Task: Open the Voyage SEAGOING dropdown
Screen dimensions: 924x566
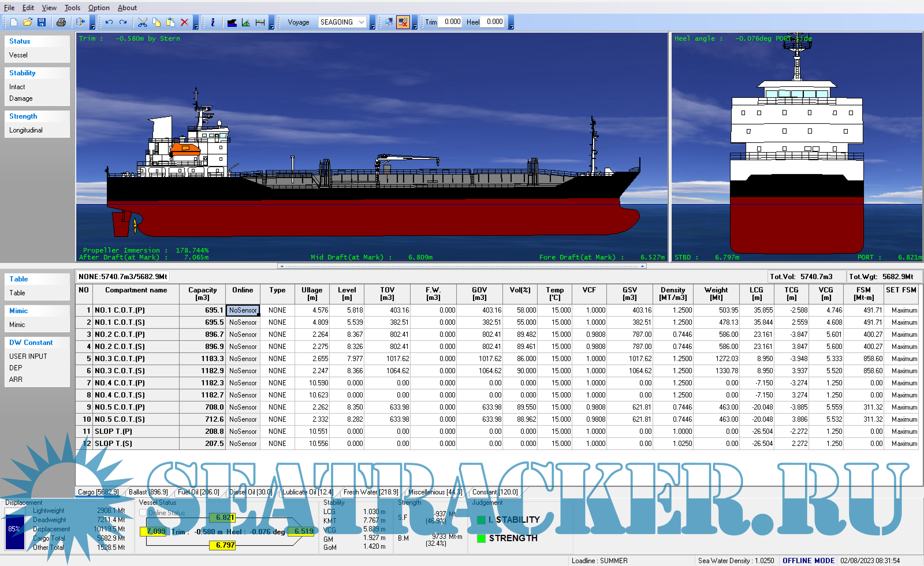Action: [361, 22]
